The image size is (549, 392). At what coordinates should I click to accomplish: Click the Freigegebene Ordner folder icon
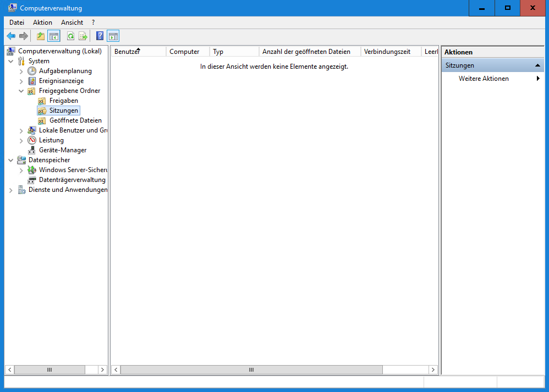pos(31,91)
